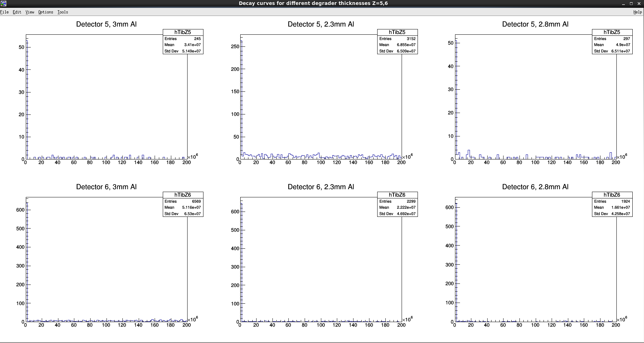Select the "Detector 6, 3mm Al" plot title

(106, 187)
